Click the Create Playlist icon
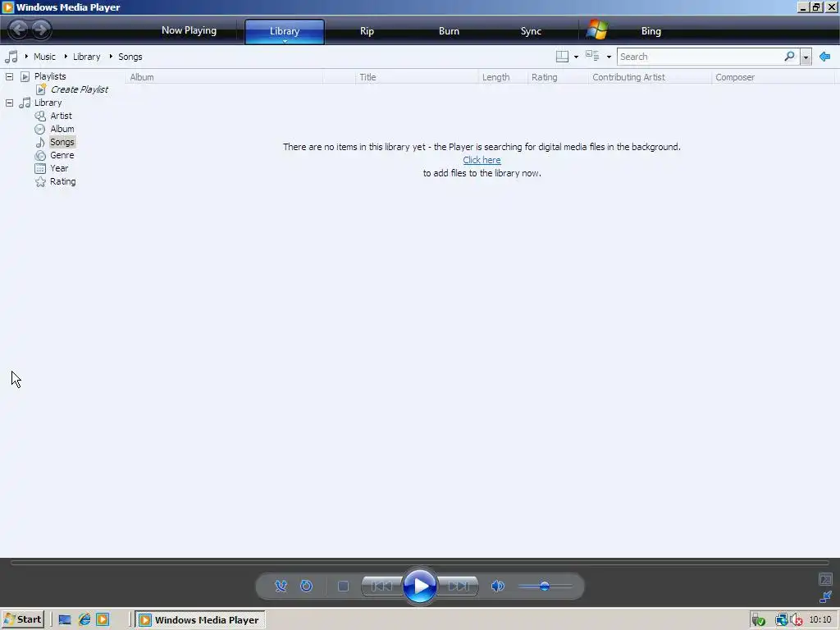Viewport: 840px width, 630px height. tap(41, 89)
